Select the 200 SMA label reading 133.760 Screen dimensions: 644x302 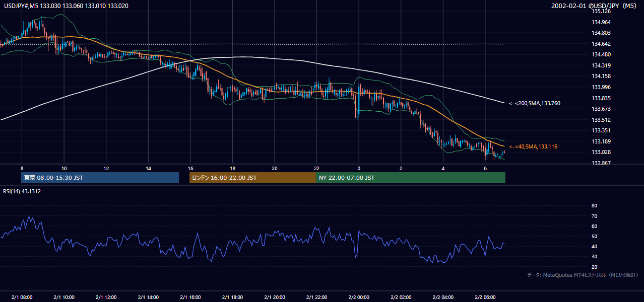pos(535,103)
